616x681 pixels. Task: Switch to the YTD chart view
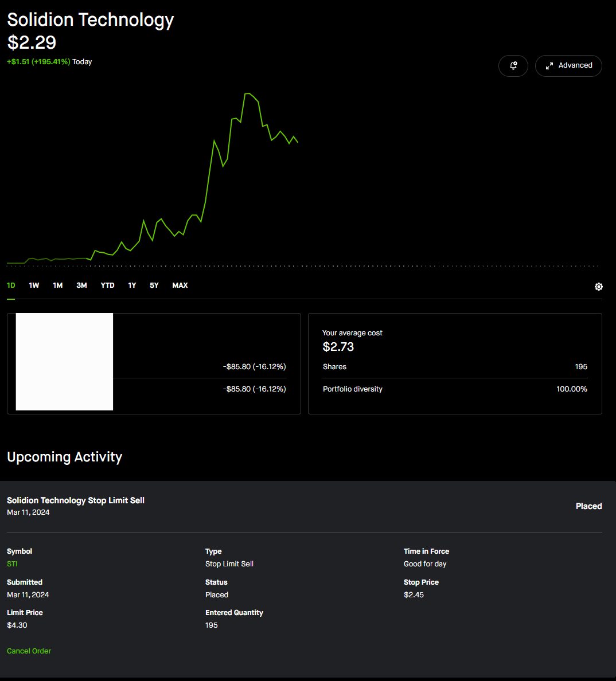(107, 285)
